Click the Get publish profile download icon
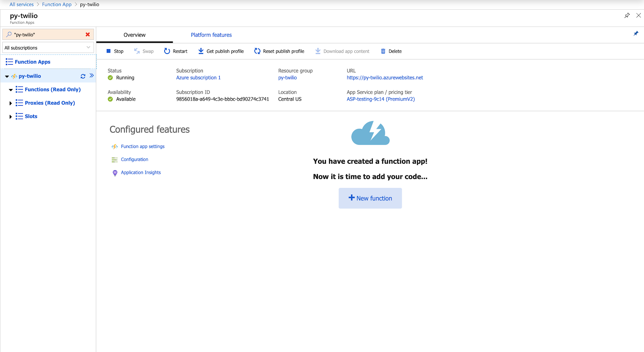 [x=201, y=51]
